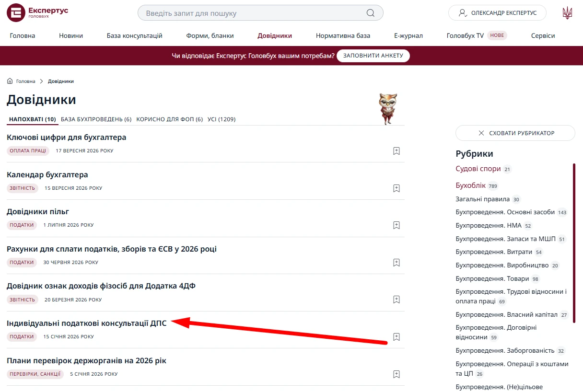Image resolution: width=583 pixels, height=392 pixels.
Task: Open the Нормативна база menu
Action: 343,35
